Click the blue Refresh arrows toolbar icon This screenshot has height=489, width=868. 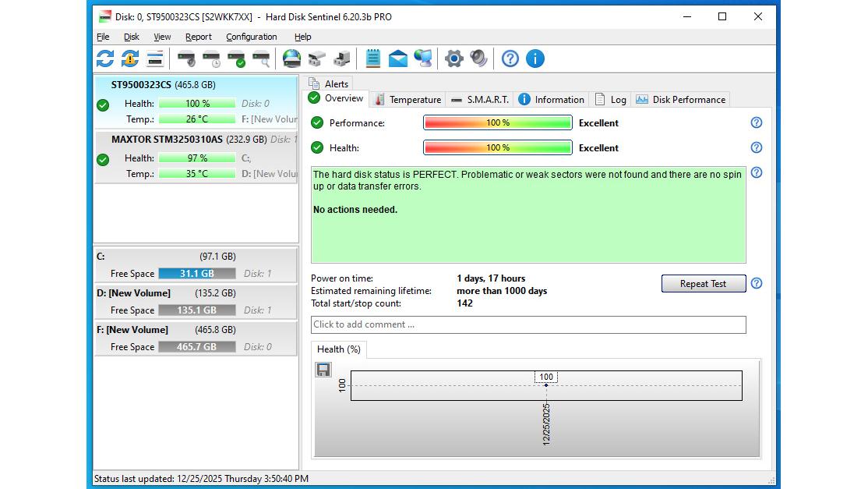(105, 58)
